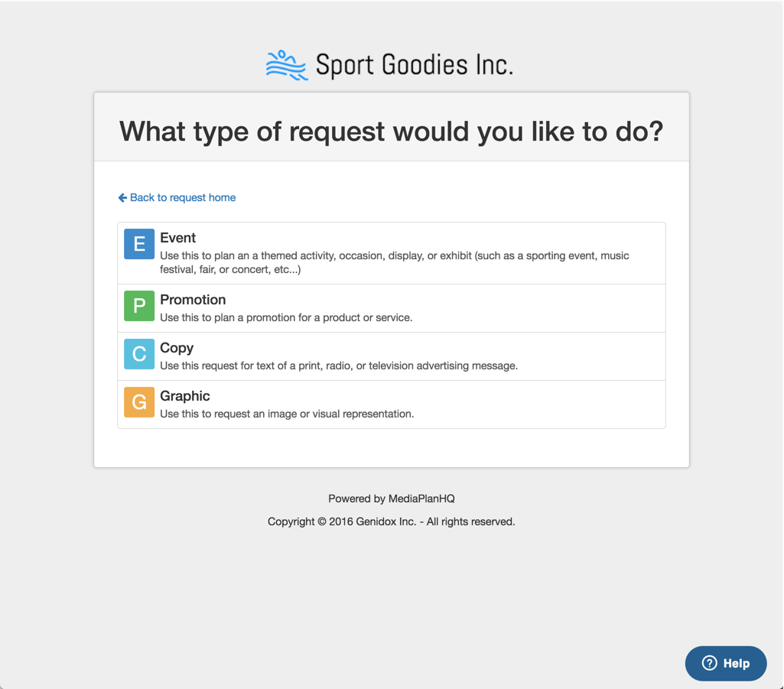Click the green P Promotion icon
The image size is (784, 689).
coord(139,306)
